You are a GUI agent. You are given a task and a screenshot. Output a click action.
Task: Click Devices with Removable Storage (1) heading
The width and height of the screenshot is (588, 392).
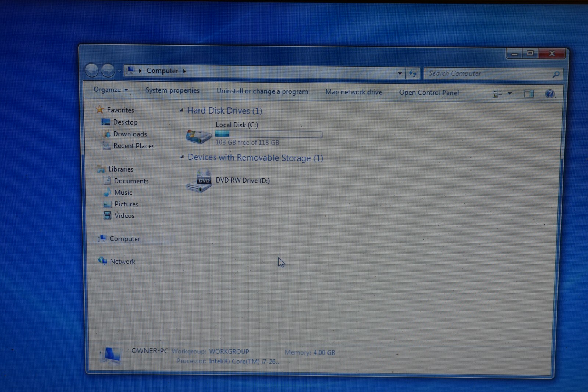pos(255,158)
